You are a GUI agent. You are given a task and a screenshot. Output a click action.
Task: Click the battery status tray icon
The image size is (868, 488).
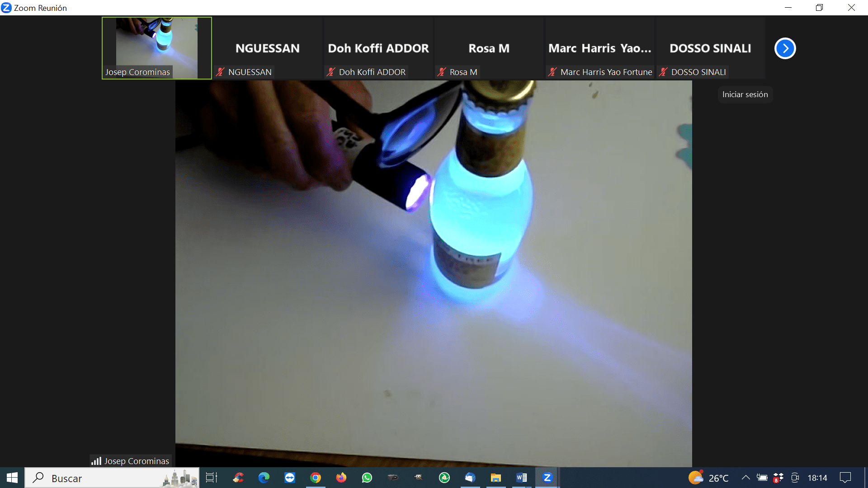tap(762, 478)
